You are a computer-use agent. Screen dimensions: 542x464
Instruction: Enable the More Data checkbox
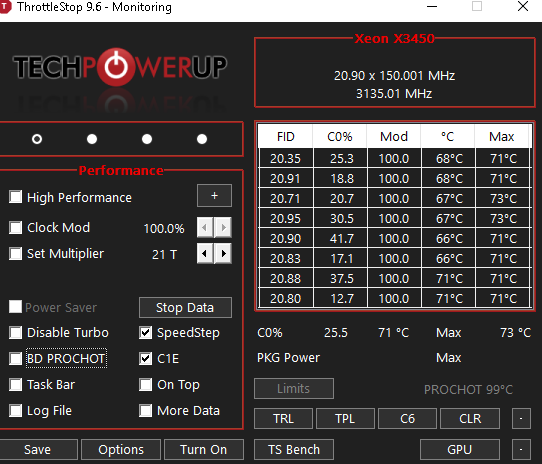coord(146,411)
